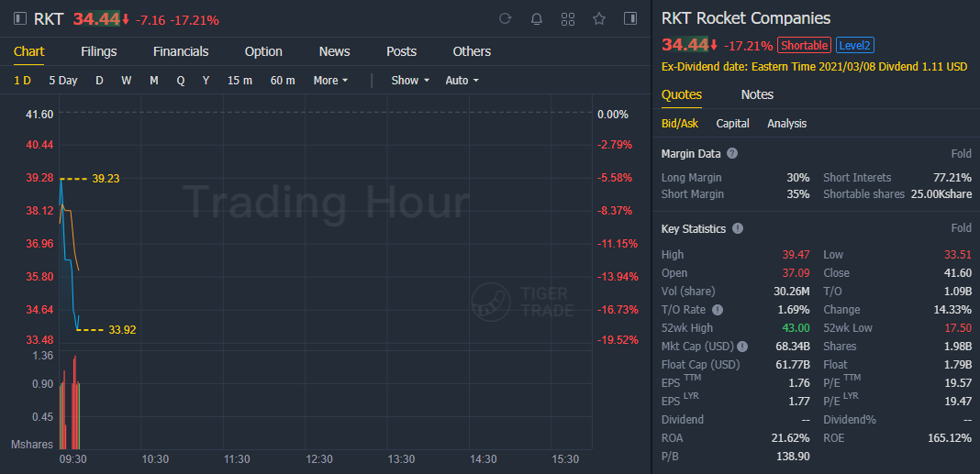This screenshot has height=474, width=980.
Task: Select the Capital sub-tab
Action: point(732,124)
